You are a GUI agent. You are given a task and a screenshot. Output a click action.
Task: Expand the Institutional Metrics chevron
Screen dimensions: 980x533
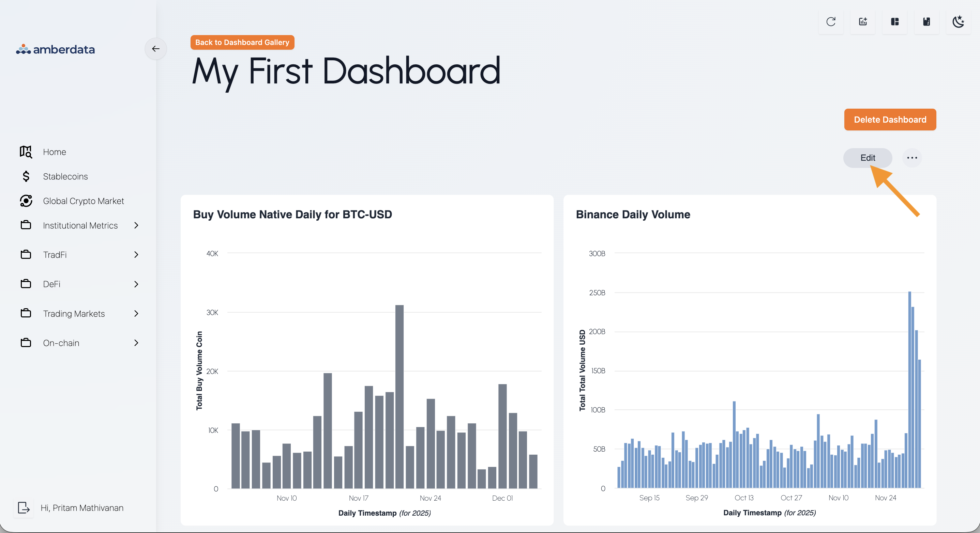point(136,225)
